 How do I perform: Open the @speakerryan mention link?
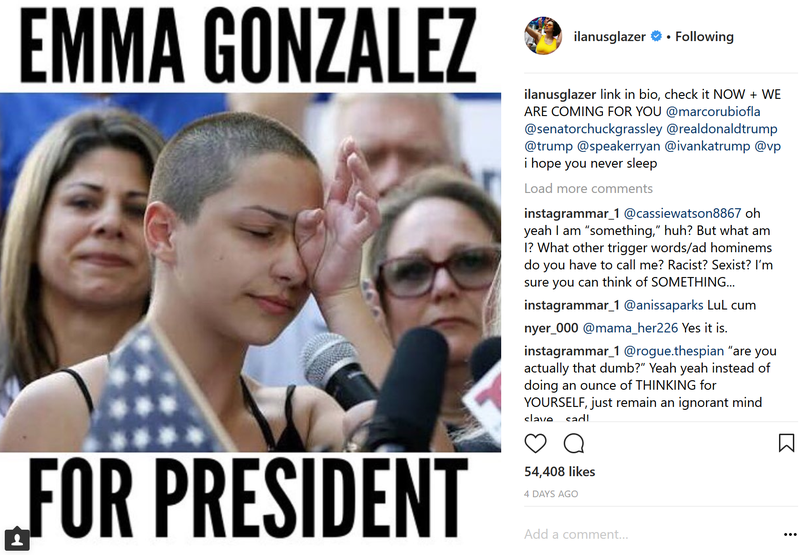[x=618, y=146]
